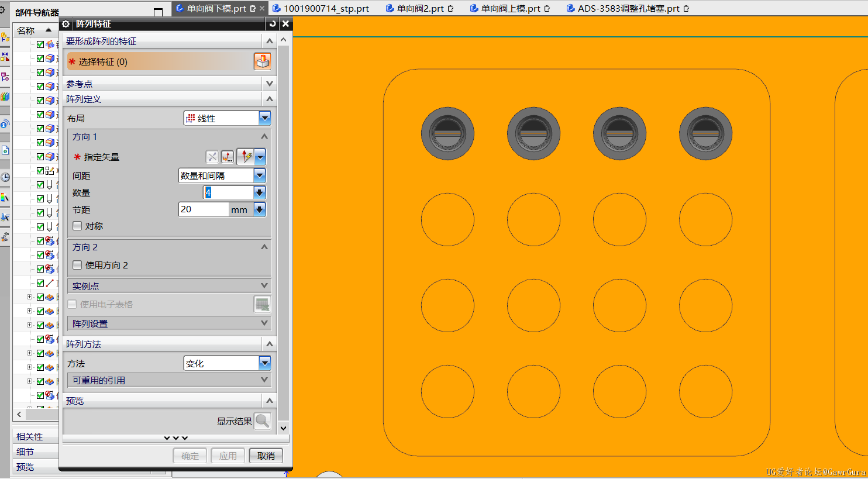
Task: Click the reverse direction icon beside 指定矢量
Action: coord(212,157)
